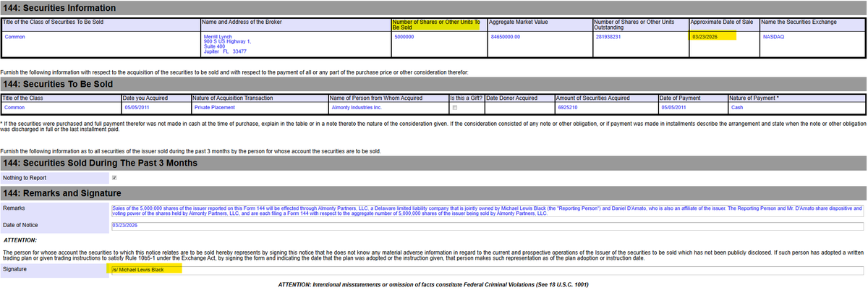Click the Signature field with Michael Lewis Black

click(x=488, y=271)
